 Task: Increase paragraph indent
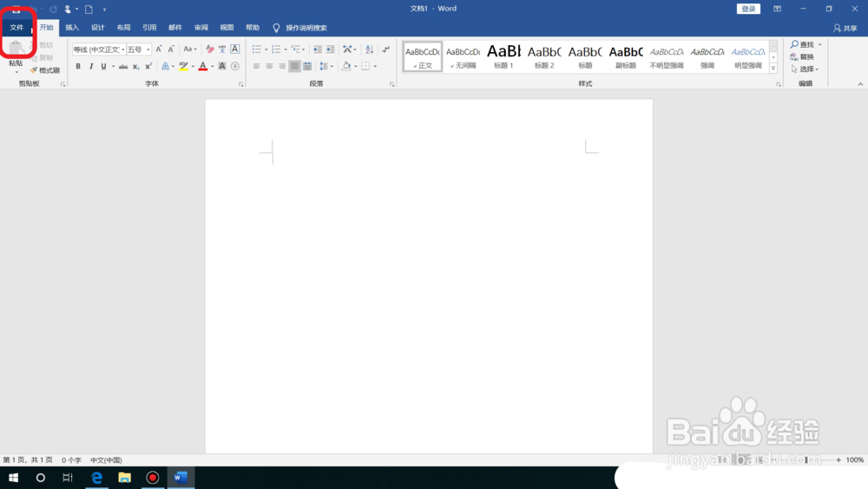pos(330,50)
